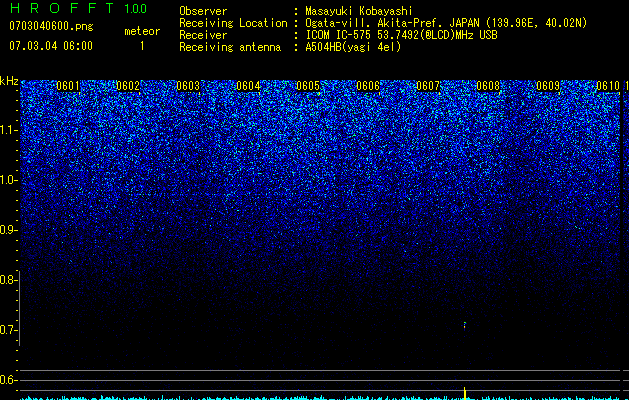This screenshot has width=629, height=400.
Task: Click the HROFFT 1.0.0 title text
Action: (79, 8)
